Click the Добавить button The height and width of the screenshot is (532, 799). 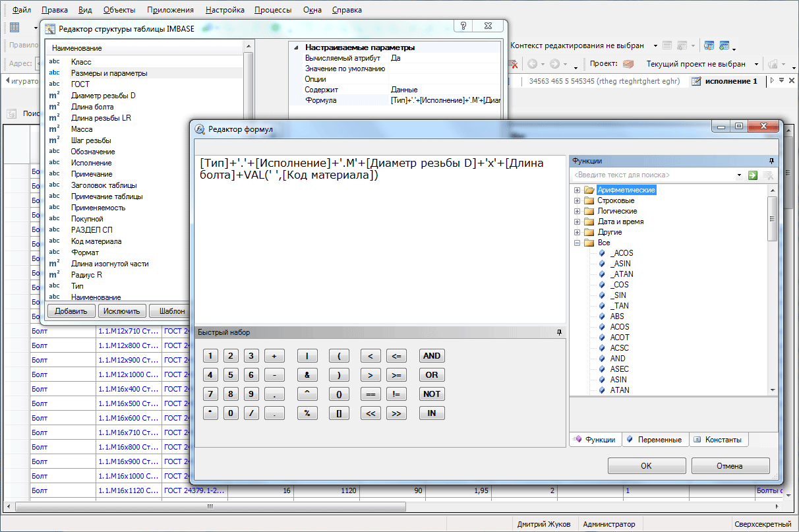coord(71,311)
